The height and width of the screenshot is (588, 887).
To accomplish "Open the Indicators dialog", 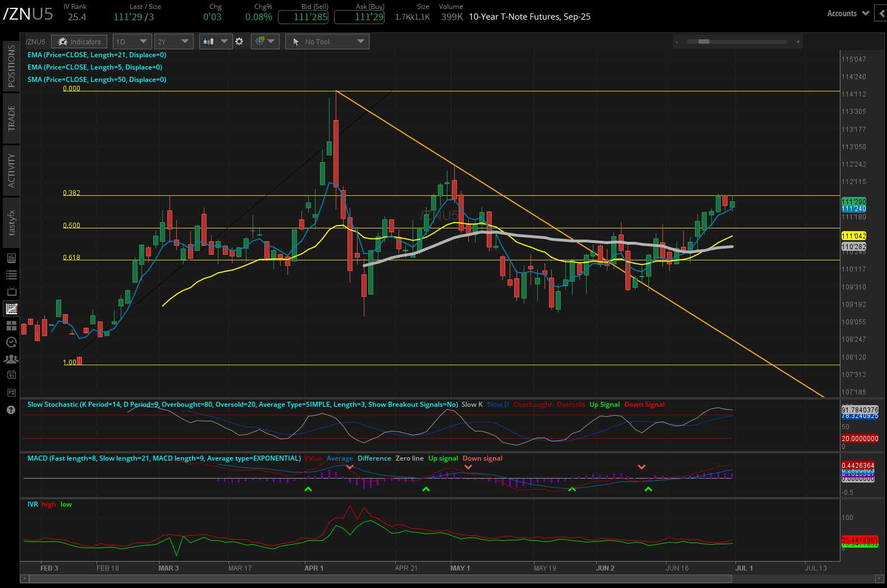I will 79,42.
